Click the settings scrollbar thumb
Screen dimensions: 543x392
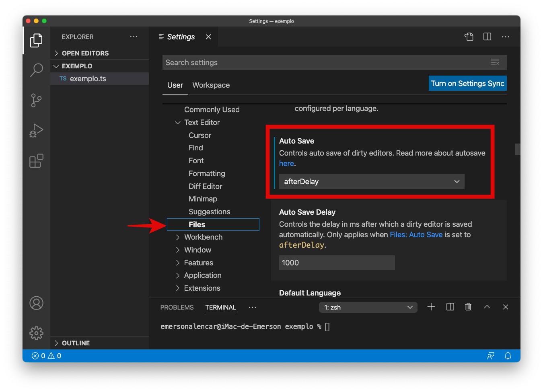click(x=517, y=149)
